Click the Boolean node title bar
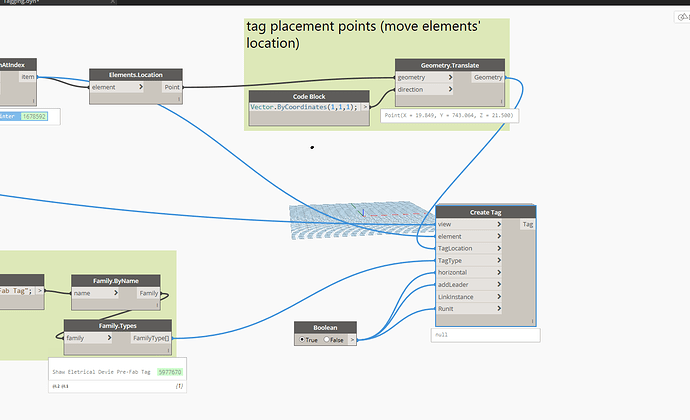This screenshot has width=690, height=420. tap(325, 328)
